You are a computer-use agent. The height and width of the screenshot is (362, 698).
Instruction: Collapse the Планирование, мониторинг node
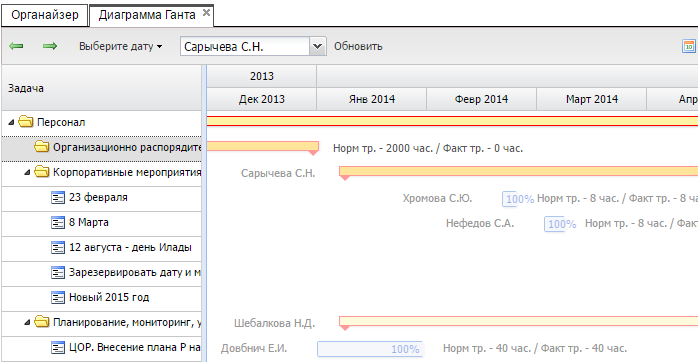click(x=27, y=322)
